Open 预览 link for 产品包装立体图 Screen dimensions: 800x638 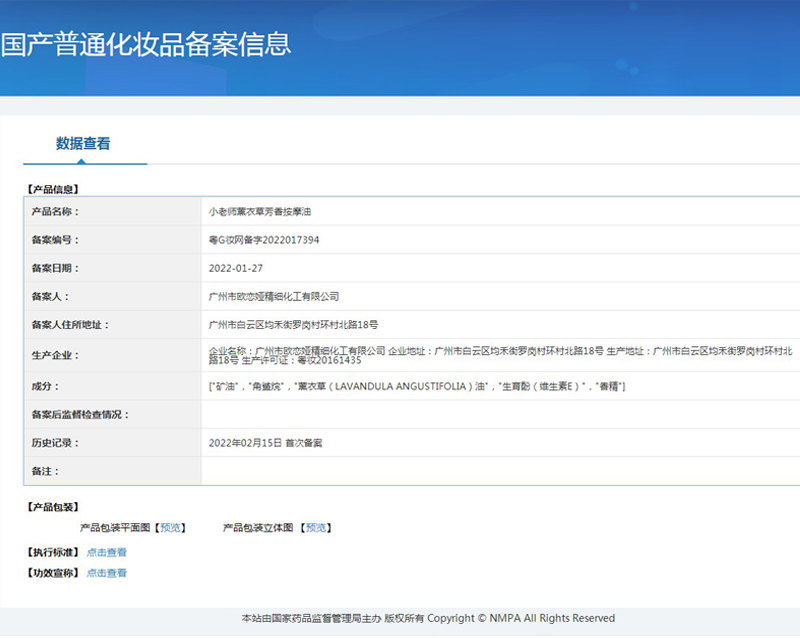tap(316, 528)
